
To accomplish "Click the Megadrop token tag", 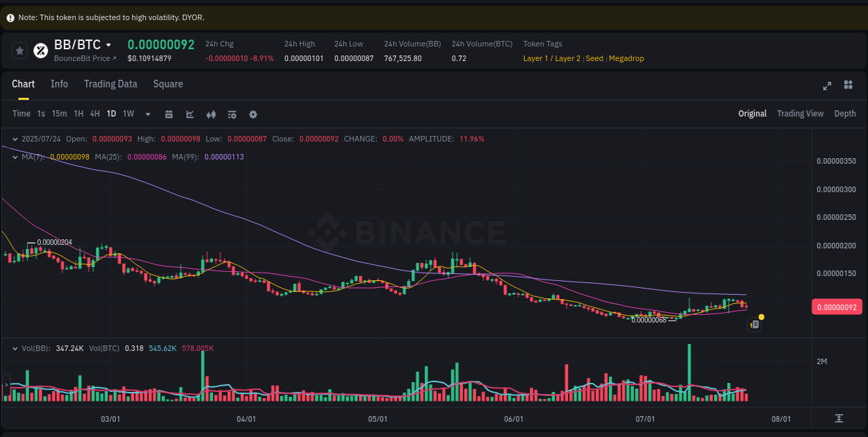I will (626, 58).
